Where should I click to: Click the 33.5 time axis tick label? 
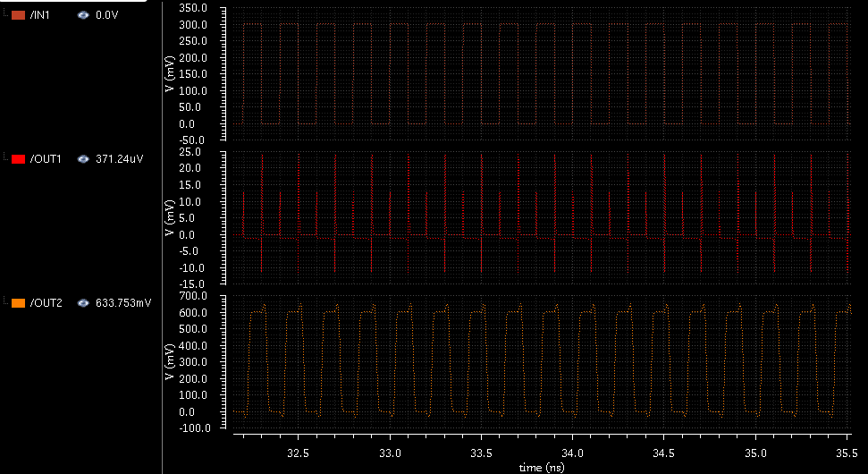[481, 453]
